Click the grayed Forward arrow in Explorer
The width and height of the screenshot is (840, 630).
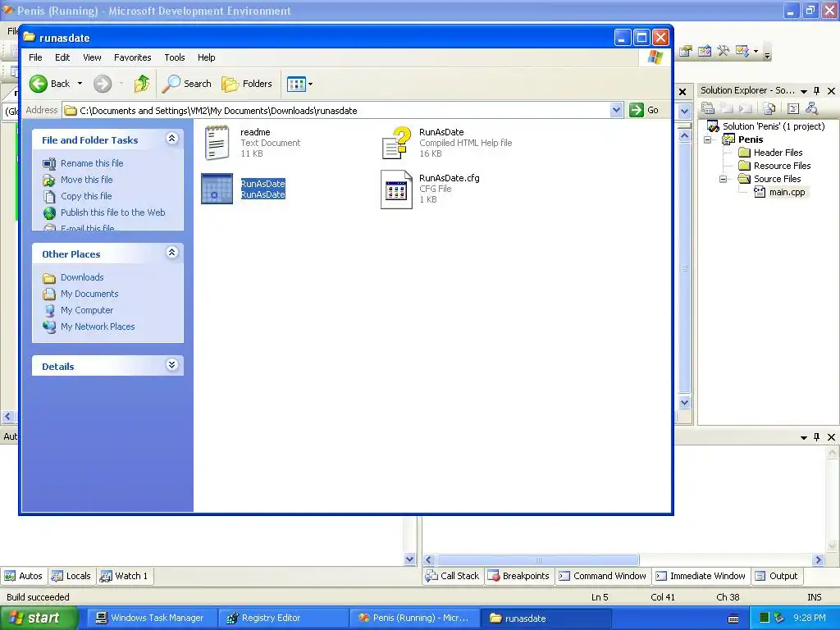(103, 84)
